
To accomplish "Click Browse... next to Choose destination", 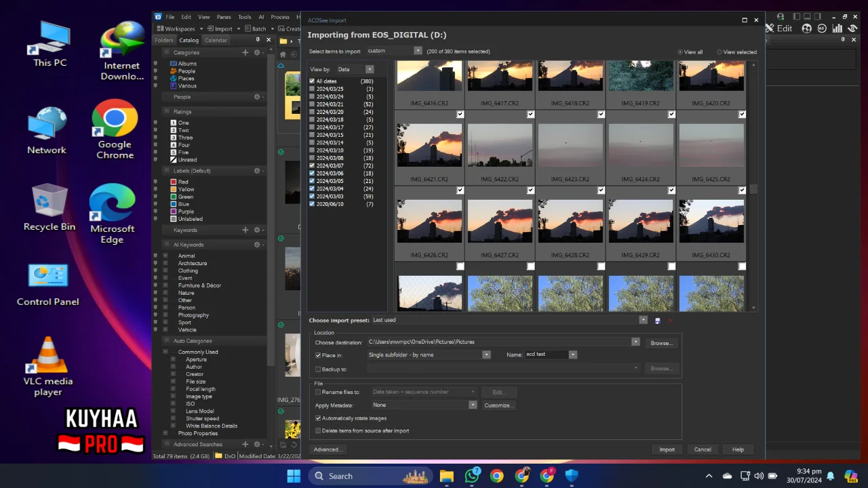I will point(662,343).
